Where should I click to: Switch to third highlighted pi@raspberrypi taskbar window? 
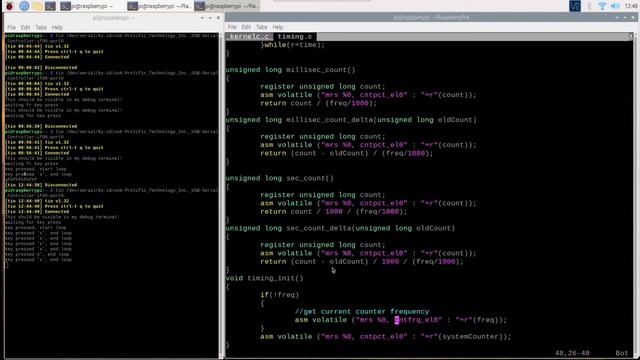227,6
